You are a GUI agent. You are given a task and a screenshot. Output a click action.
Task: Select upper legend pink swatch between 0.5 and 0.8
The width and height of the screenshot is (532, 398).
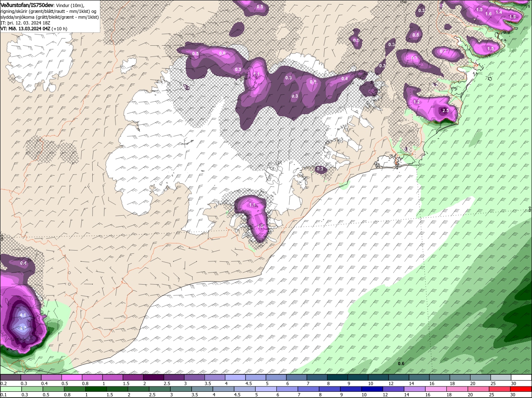pos(71,377)
